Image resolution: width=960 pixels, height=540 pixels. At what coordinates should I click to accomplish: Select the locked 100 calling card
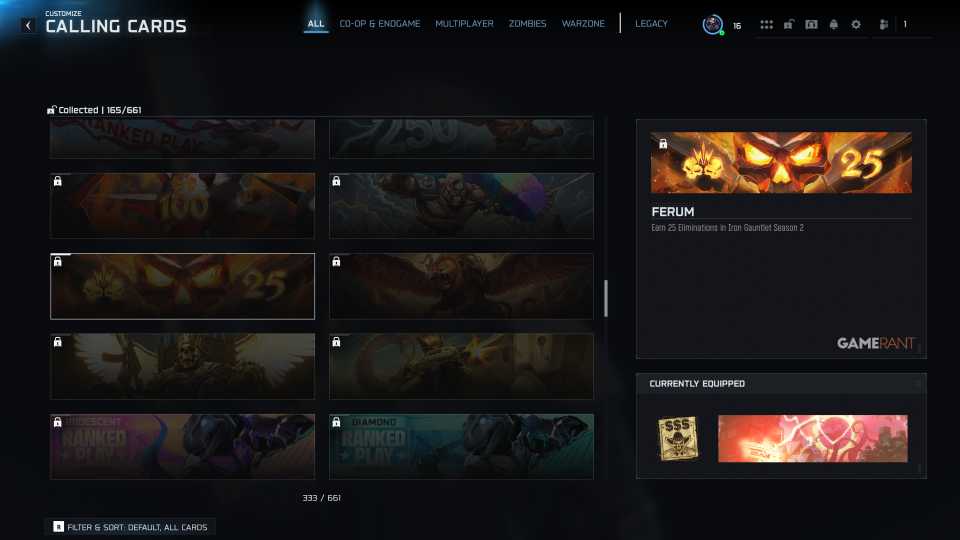click(x=182, y=206)
